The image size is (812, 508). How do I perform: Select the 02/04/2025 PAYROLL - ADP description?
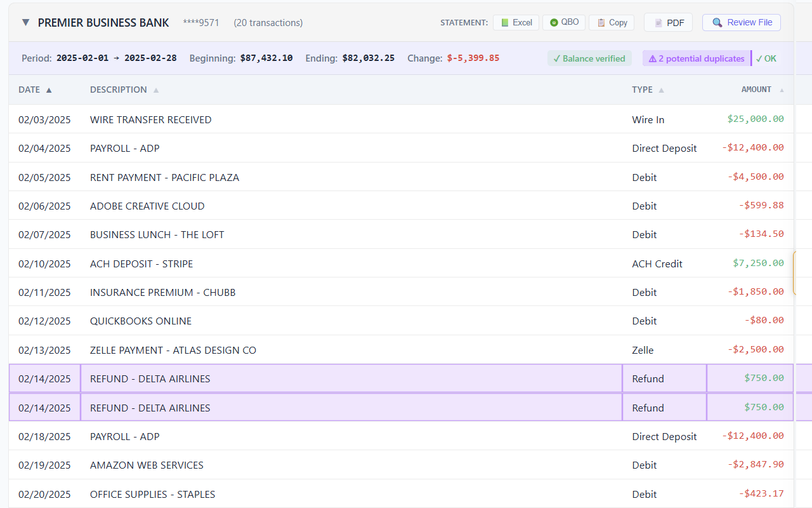coord(125,148)
